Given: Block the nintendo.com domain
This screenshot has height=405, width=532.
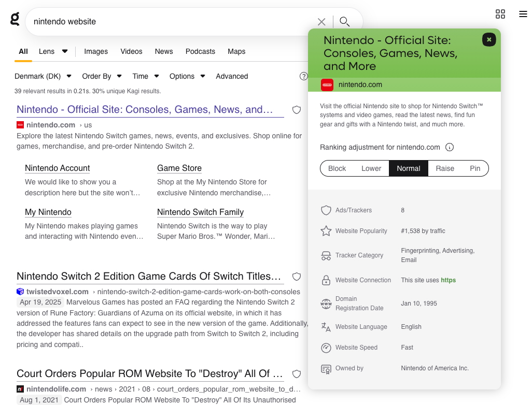Looking at the screenshot, I should click(x=337, y=168).
